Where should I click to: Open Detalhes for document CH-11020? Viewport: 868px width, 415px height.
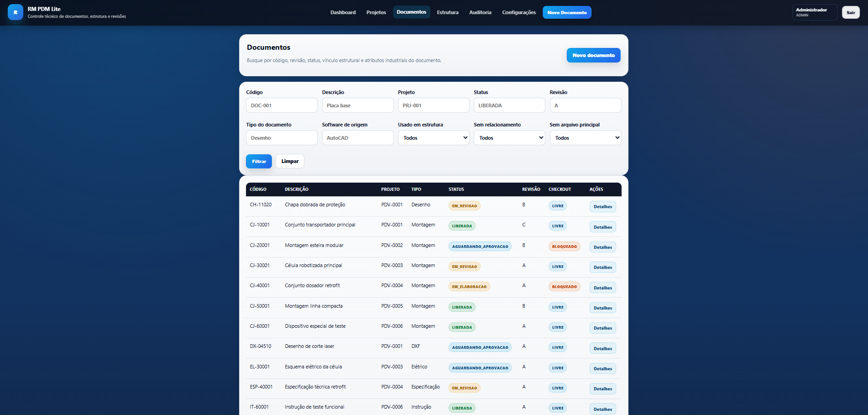point(602,207)
